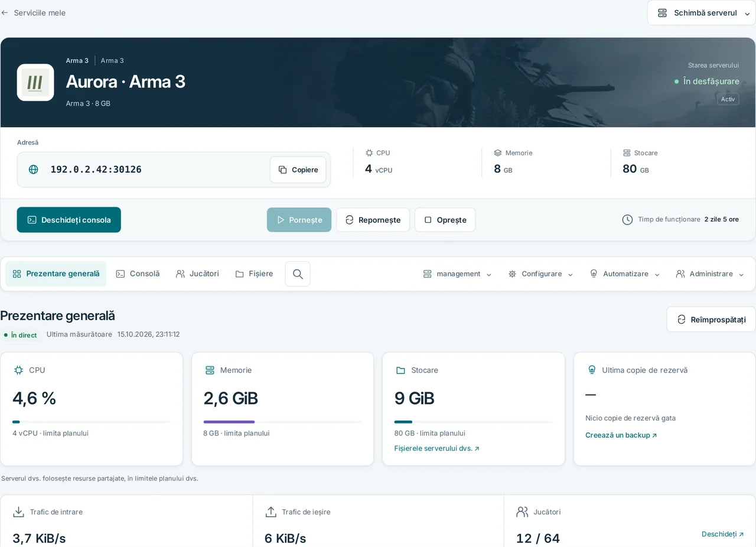The width and height of the screenshot is (756, 547).
Task: Click the Memorie layers icon above 8 GB
Action: (x=498, y=153)
